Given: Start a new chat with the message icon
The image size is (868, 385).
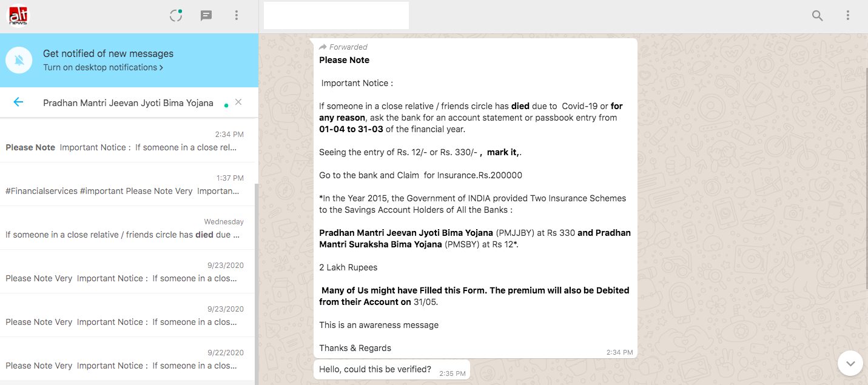Looking at the screenshot, I should 206,16.
